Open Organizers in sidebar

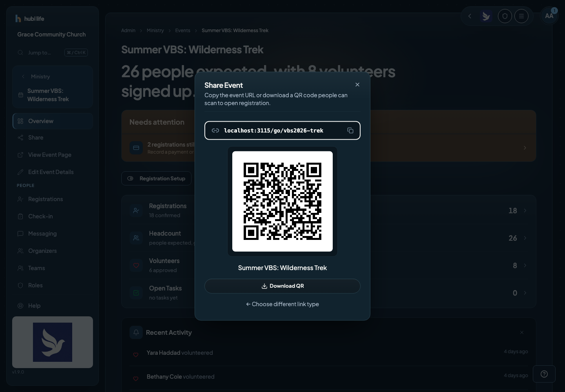pos(53,251)
